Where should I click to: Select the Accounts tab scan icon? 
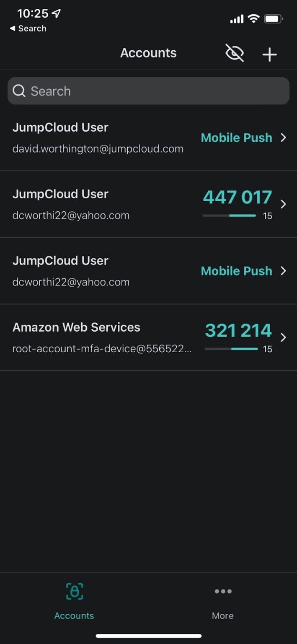point(74,592)
